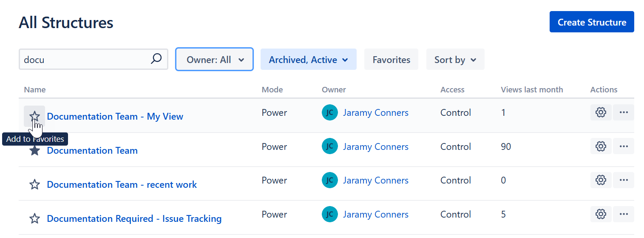Open settings gear for Documentation Team row

point(601,146)
